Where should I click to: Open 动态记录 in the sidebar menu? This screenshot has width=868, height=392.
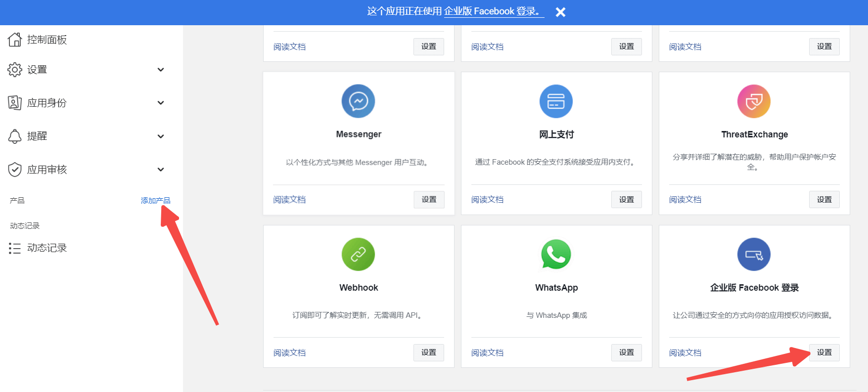(47, 248)
